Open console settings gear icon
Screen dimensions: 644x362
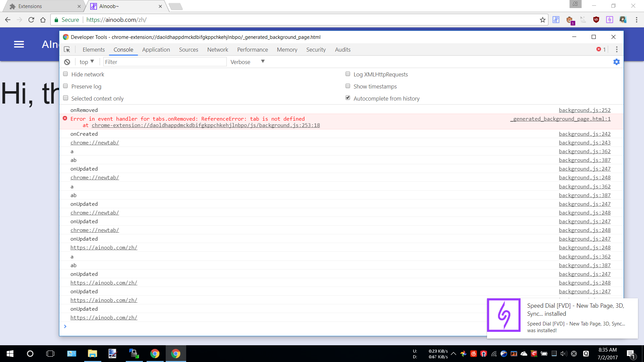click(616, 62)
